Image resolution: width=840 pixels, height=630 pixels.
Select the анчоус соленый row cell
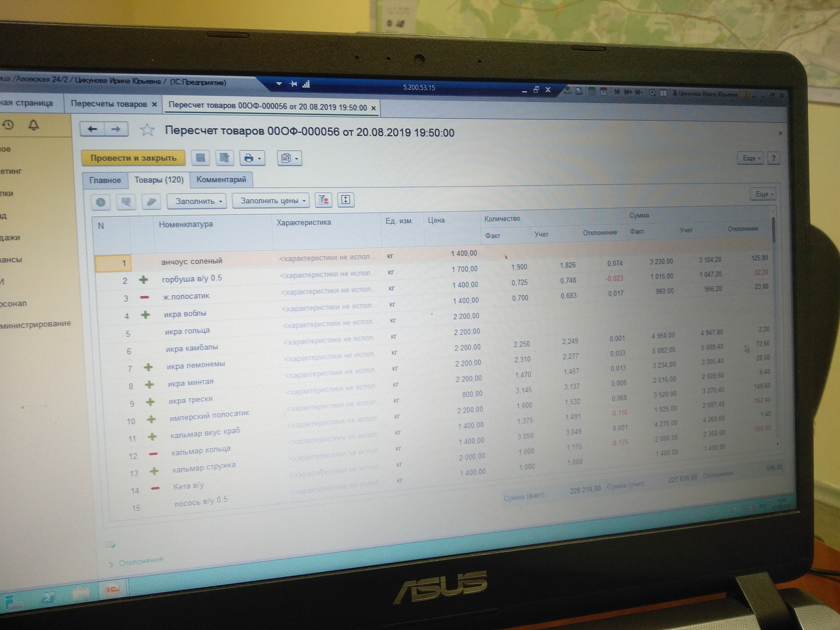[x=191, y=261]
